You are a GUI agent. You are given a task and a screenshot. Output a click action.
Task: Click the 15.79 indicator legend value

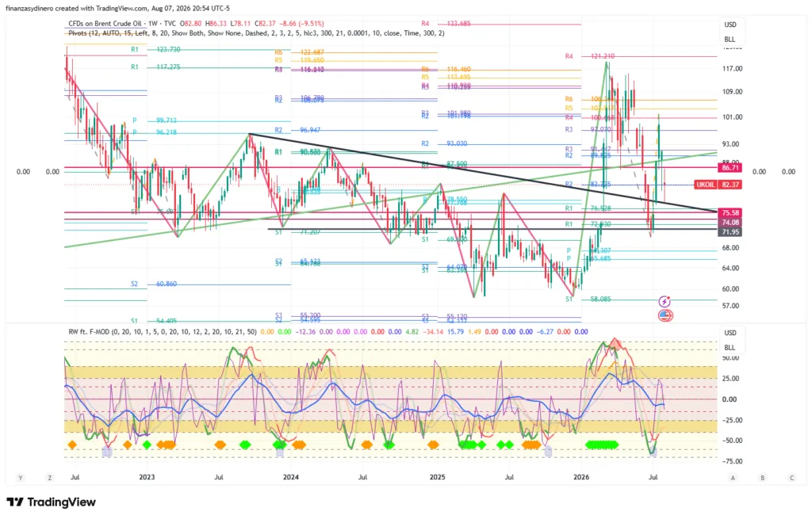click(x=456, y=332)
